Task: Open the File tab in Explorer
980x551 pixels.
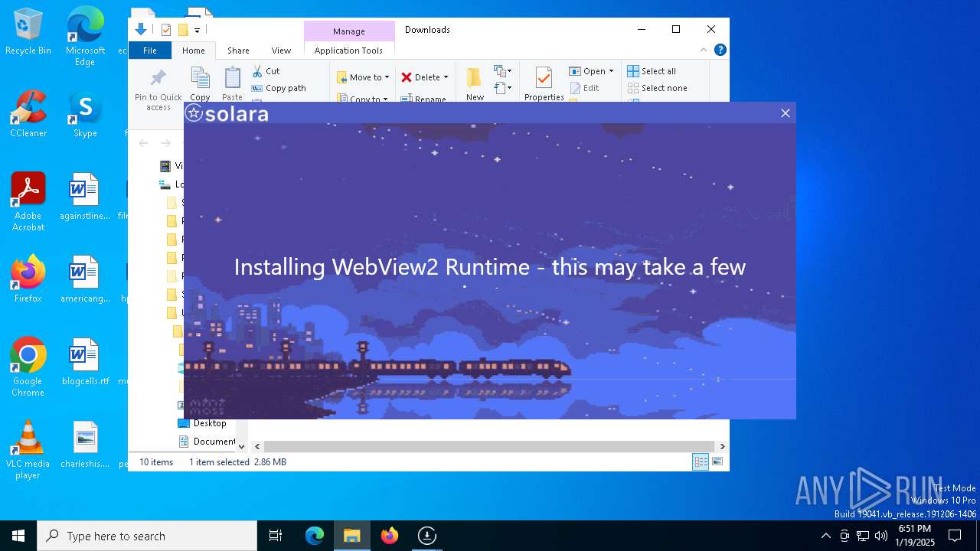Action: click(x=150, y=51)
